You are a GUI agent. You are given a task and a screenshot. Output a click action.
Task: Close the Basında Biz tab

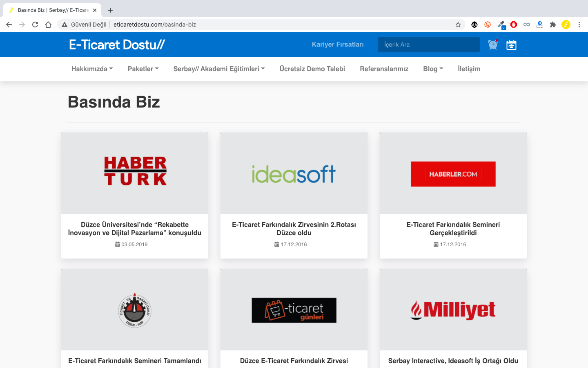pos(95,10)
